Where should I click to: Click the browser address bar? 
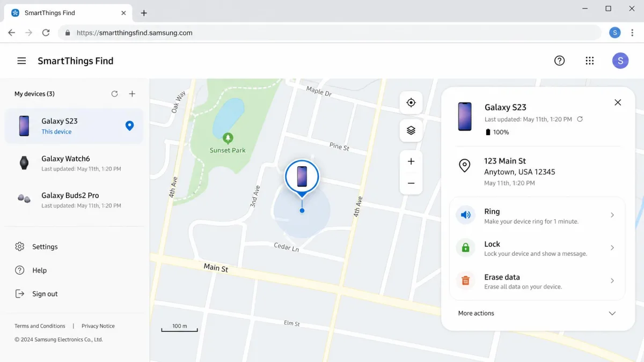pyautogui.click(x=330, y=33)
